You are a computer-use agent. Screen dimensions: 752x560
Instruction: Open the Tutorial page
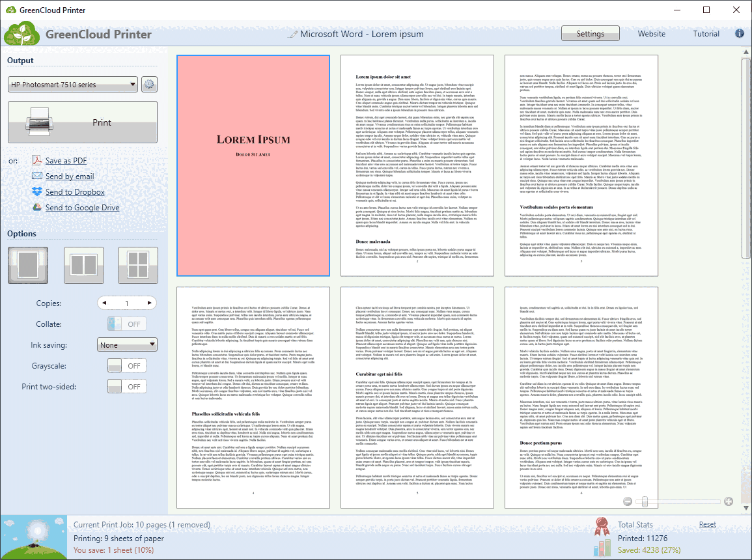[706, 33]
